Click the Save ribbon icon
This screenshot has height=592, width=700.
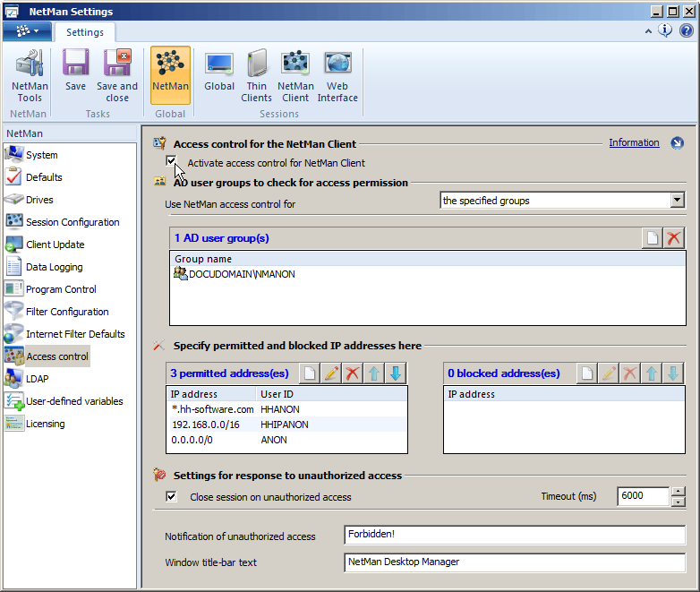coord(75,71)
